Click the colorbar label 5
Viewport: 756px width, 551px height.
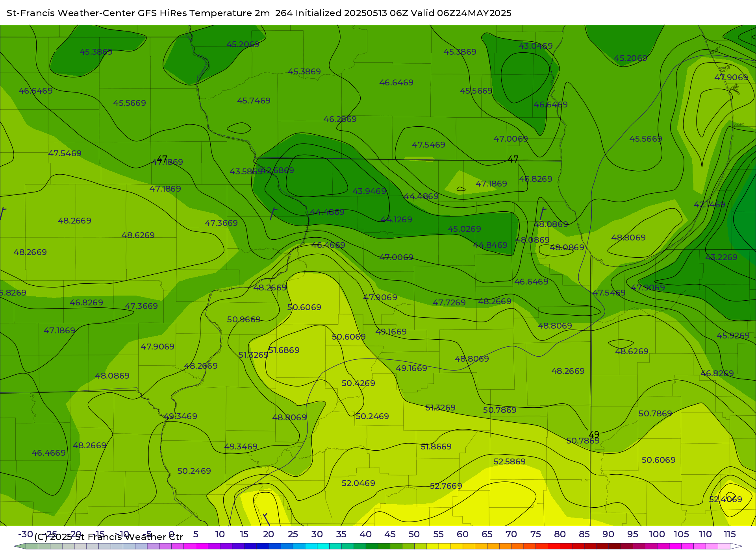(196, 534)
